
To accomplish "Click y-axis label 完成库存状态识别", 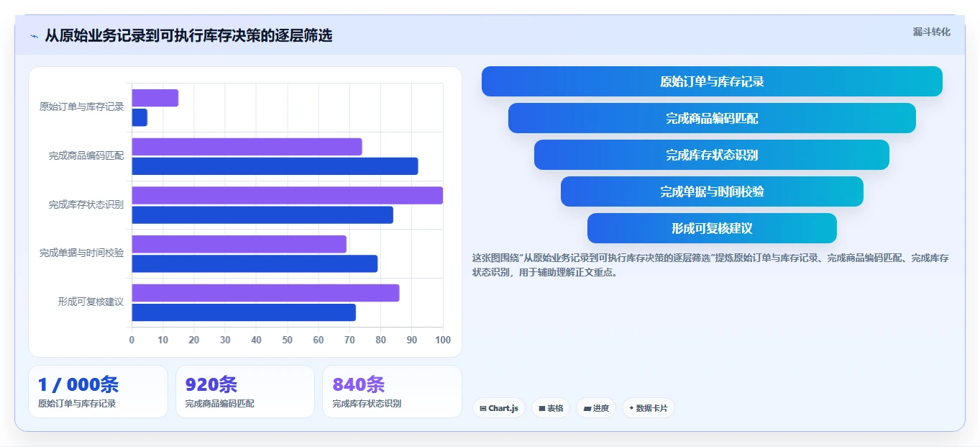I will pyautogui.click(x=86, y=204).
